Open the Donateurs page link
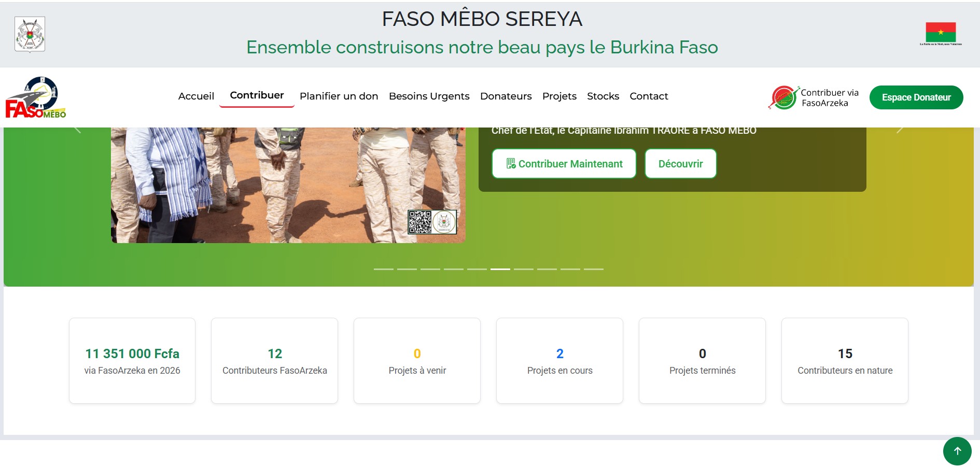This screenshot has height=467, width=980. tap(506, 96)
